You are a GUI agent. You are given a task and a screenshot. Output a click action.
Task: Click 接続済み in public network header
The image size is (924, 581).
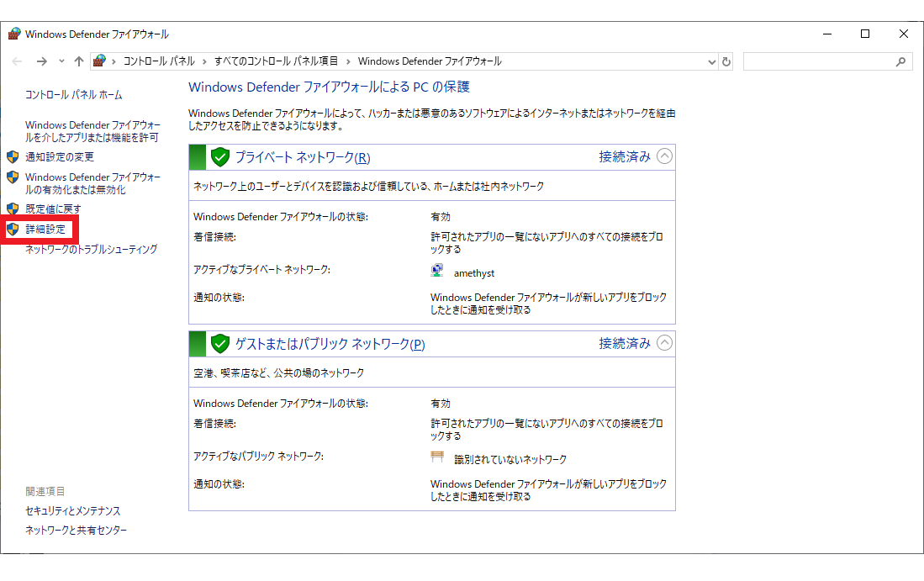(x=625, y=344)
